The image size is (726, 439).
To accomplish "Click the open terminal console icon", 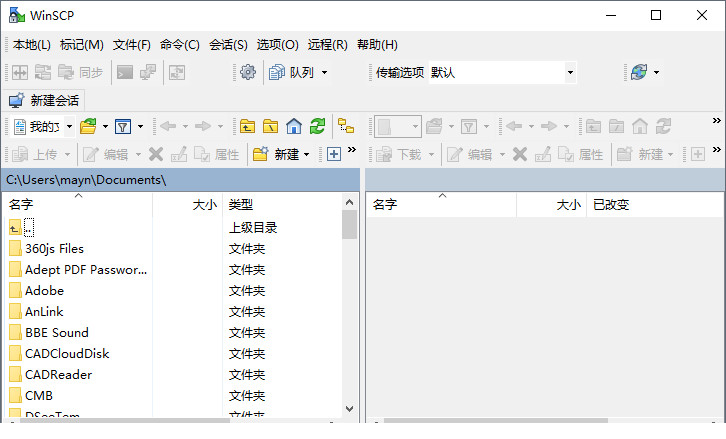I will point(125,72).
